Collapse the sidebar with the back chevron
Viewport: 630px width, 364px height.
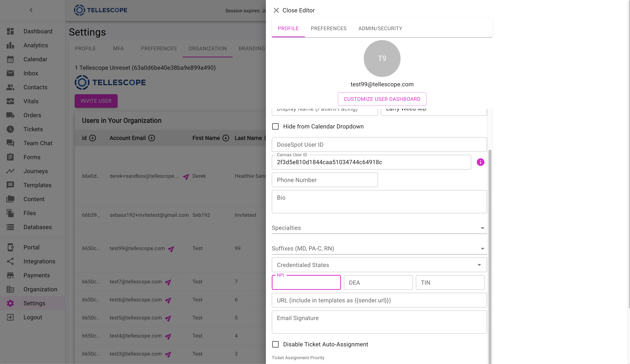click(31, 10)
